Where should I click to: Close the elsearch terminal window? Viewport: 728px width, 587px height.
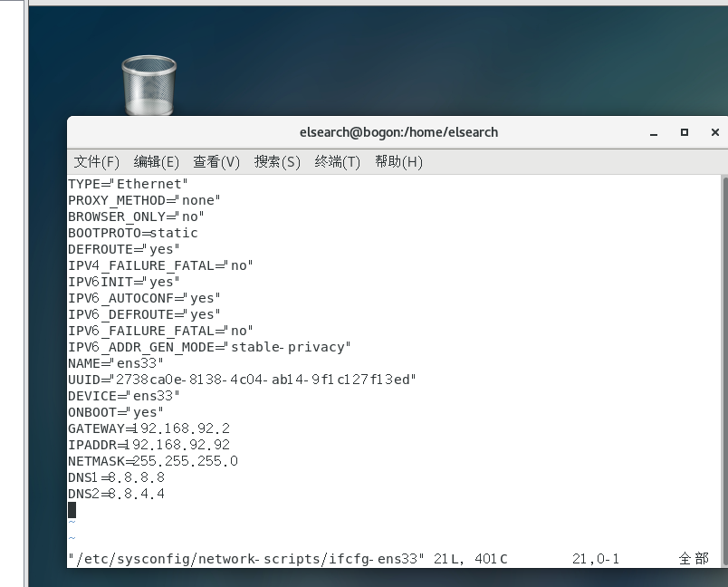click(715, 132)
